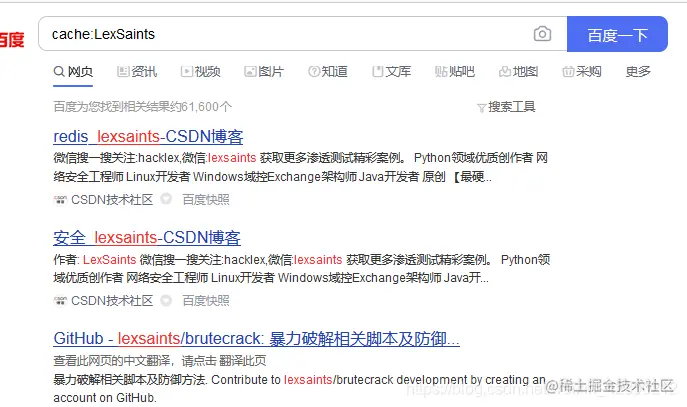This screenshot has width=687, height=407.
Task: Click the redis result snippet starting 微信搜一搜关注:hacklex
Action: click(301, 167)
